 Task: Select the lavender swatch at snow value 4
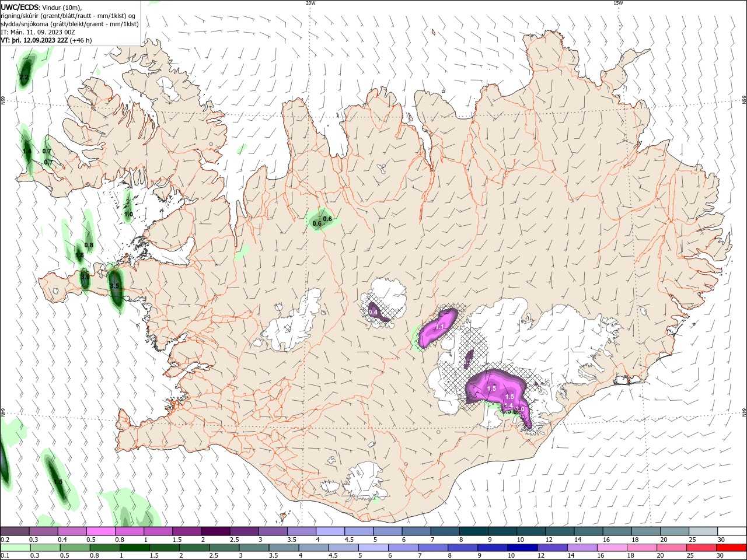click(x=330, y=531)
